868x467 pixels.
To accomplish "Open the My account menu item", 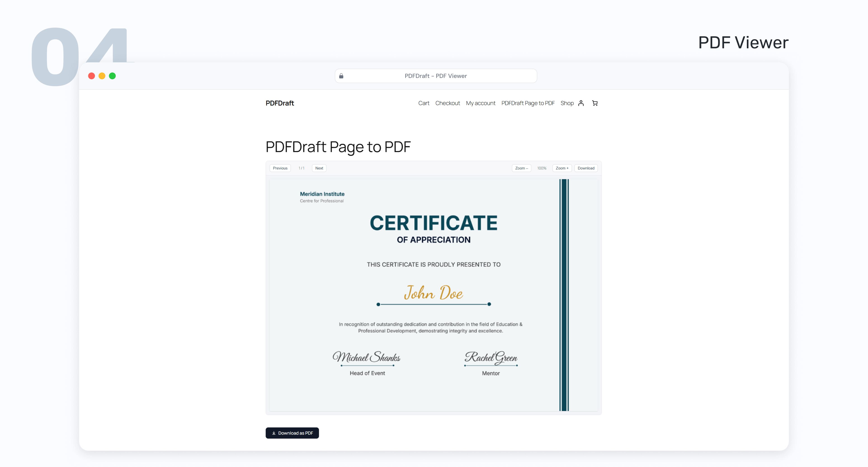I will click(x=481, y=103).
